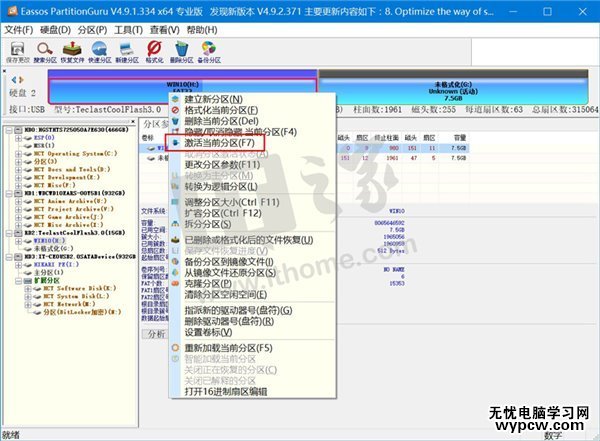Select 删除当前分区(Del) in context menu

coord(253,121)
